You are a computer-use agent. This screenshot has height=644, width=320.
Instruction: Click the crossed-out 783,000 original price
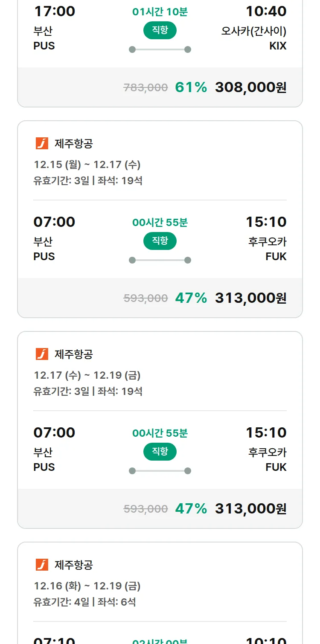click(x=145, y=88)
